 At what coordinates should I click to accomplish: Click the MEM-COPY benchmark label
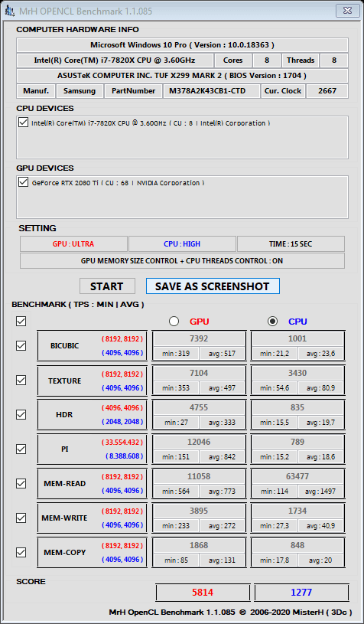[x=65, y=552]
